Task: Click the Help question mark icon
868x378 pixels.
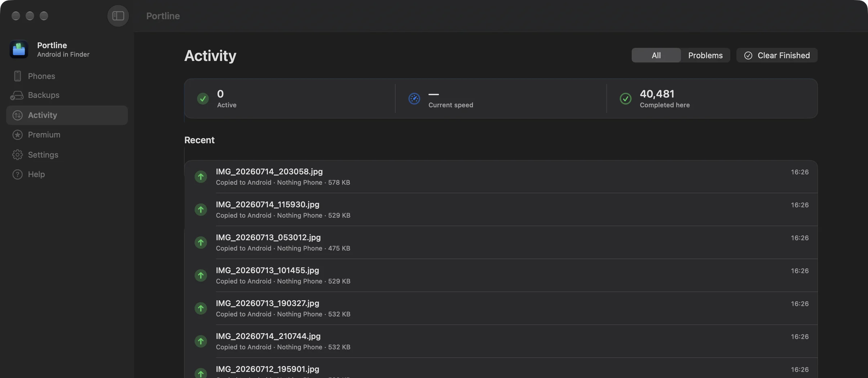Action: click(17, 174)
